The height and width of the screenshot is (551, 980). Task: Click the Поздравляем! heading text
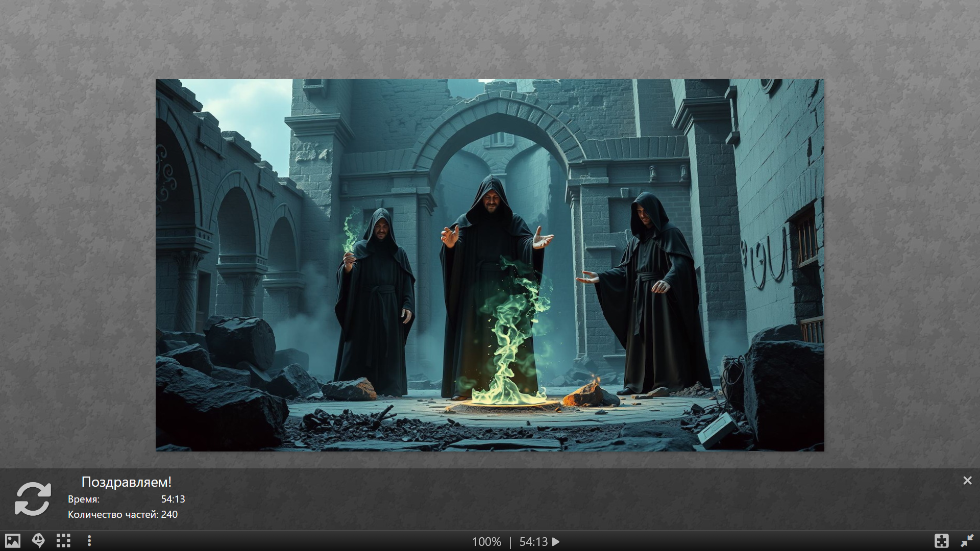[x=127, y=482]
